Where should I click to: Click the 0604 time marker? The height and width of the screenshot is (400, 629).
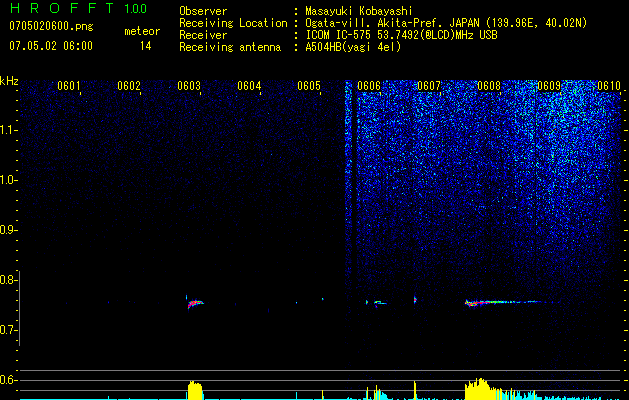tap(249, 86)
